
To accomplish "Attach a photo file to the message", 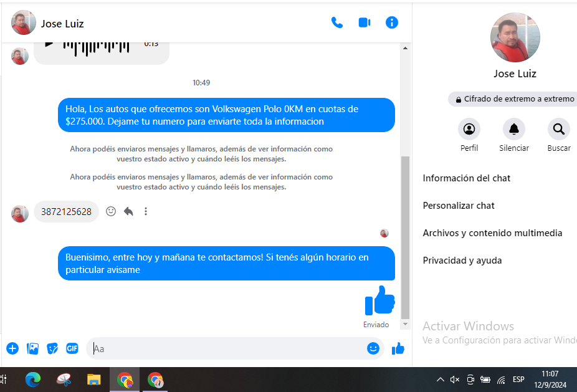I will coord(32,348).
